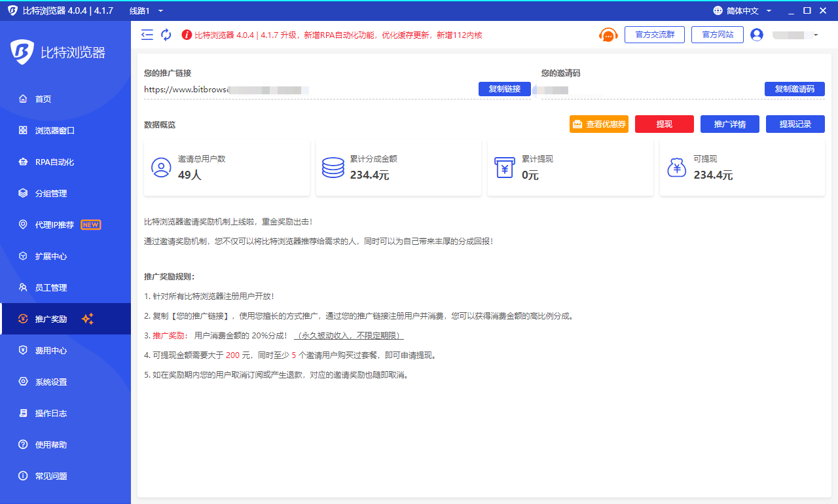Image resolution: width=838 pixels, height=504 pixels.
Task: Click the info icon beside 常见问题
Action: [x=23, y=476]
